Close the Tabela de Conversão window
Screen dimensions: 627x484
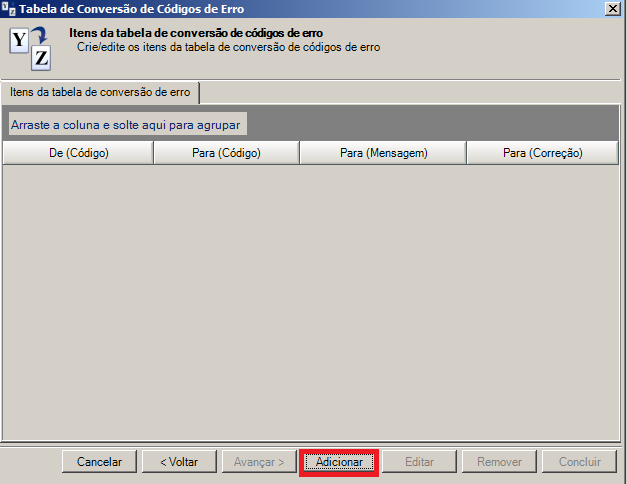pyautogui.click(x=613, y=8)
